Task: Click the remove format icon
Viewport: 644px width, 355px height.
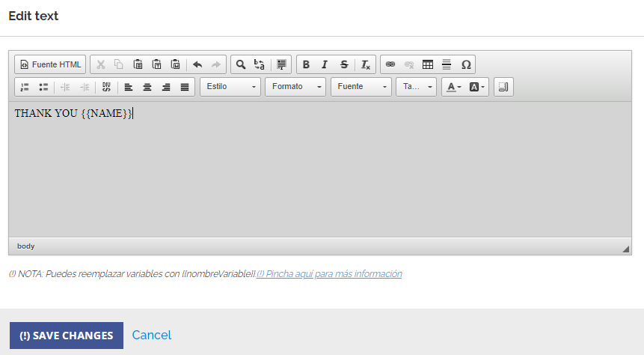Action: click(x=364, y=64)
